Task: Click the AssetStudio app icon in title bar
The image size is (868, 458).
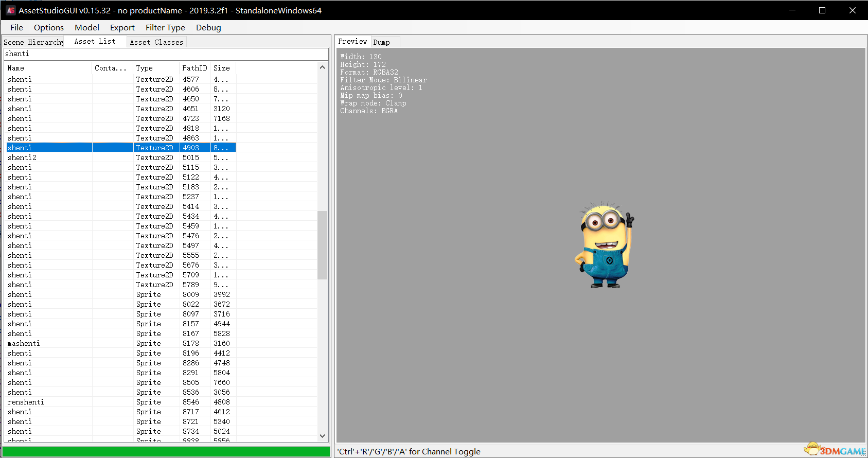Action: click(x=10, y=10)
